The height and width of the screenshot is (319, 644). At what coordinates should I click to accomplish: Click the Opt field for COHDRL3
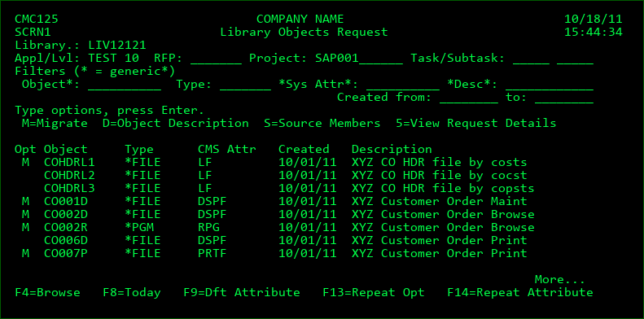pyautogui.click(x=25, y=189)
